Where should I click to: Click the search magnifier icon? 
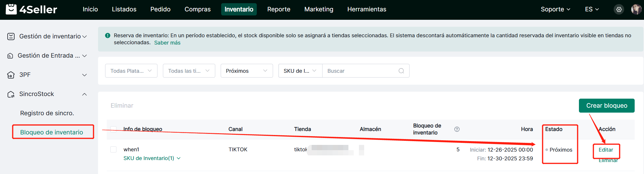tap(401, 71)
